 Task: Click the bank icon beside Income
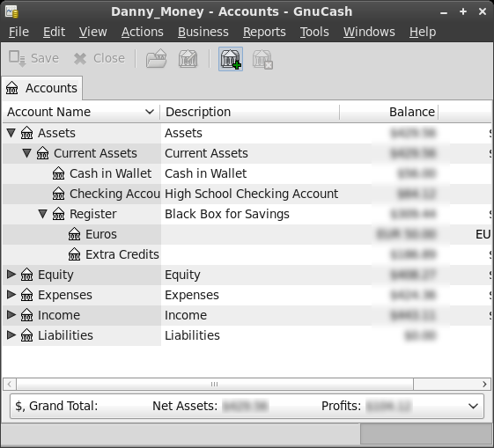(26, 315)
